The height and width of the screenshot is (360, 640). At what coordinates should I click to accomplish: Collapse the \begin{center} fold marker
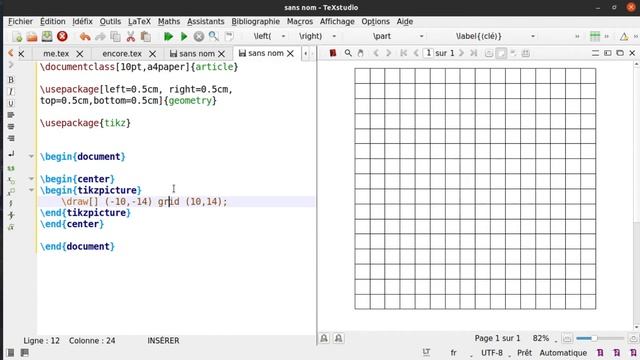click(31, 179)
